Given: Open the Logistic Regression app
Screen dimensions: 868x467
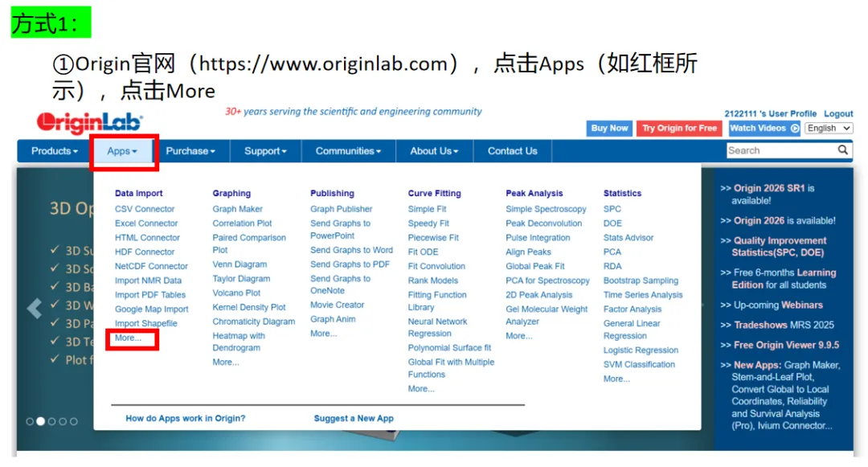Looking at the screenshot, I should coord(641,350).
